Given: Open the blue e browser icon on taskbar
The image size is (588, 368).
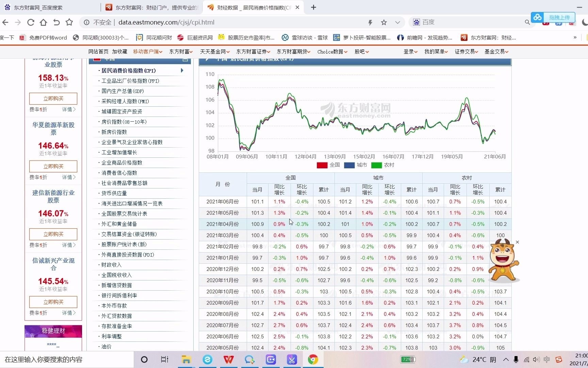Looking at the screenshot, I should tap(207, 359).
